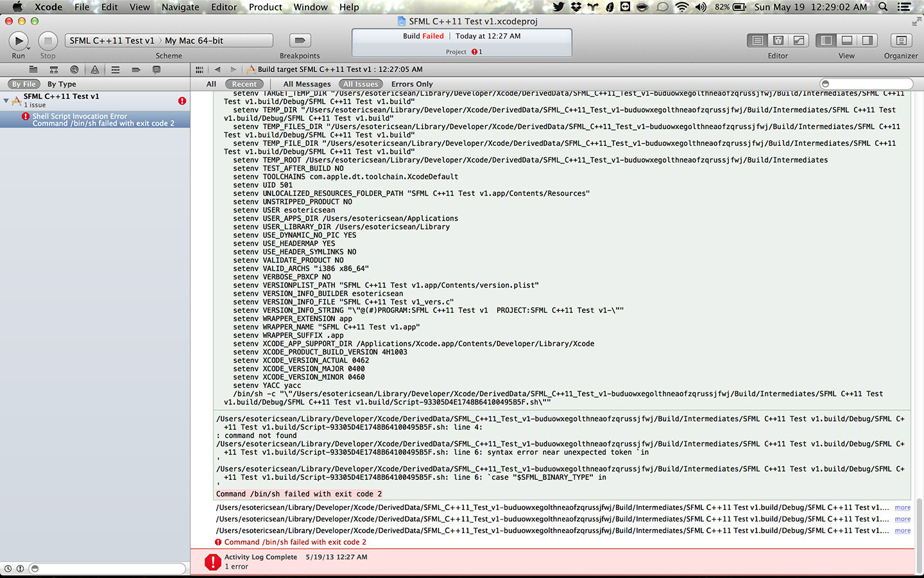Image resolution: width=924 pixels, height=578 pixels.
Task: Select the All Issues filter
Action: 361,84
